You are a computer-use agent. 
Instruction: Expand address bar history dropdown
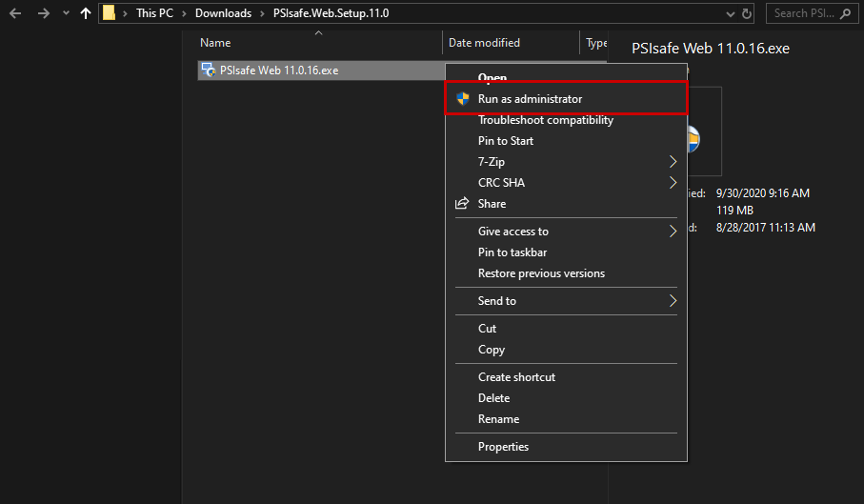[731, 13]
